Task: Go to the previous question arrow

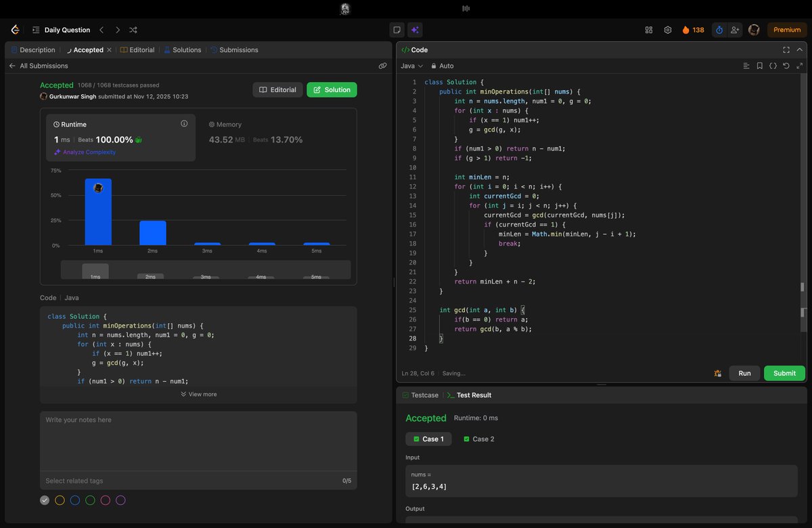Action: pos(101,30)
